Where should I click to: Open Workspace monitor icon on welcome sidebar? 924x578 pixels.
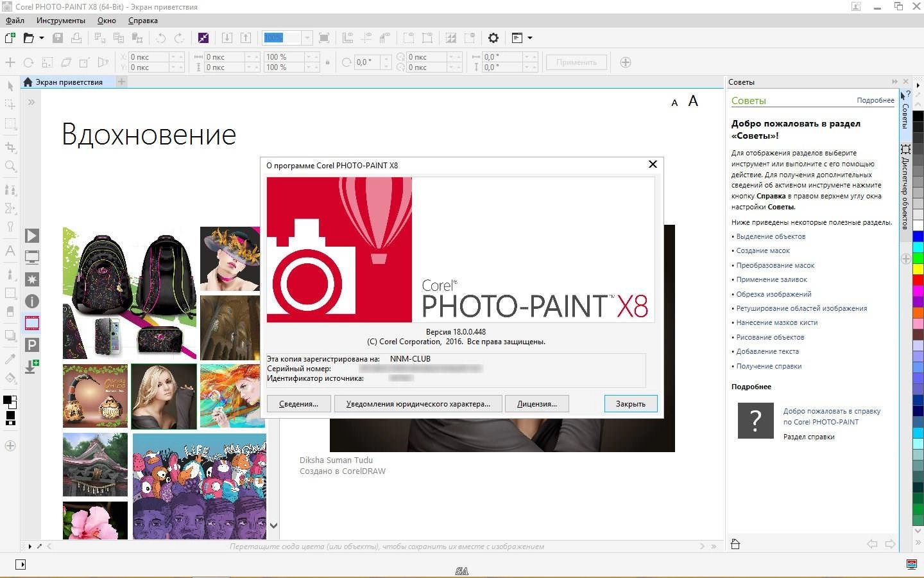coord(32,258)
